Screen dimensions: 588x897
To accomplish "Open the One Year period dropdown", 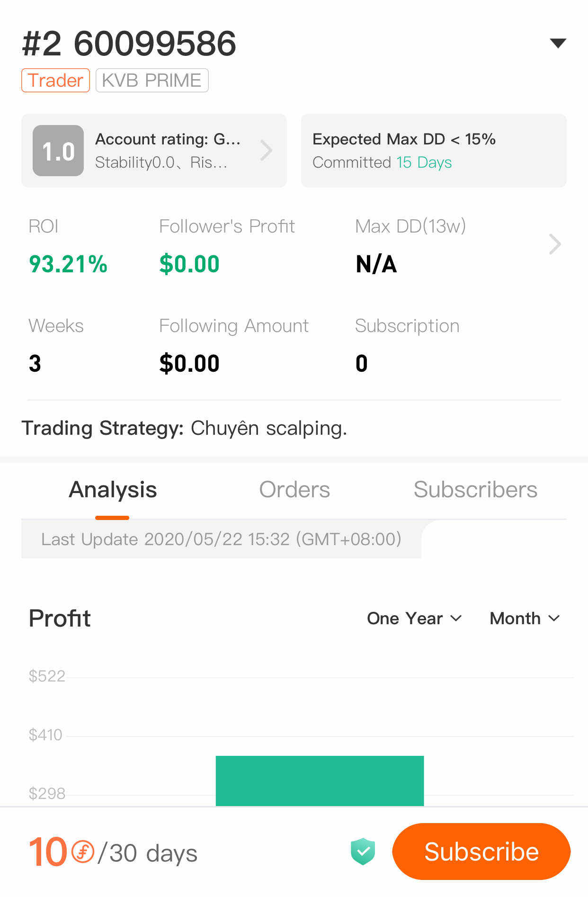I will click(x=414, y=618).
